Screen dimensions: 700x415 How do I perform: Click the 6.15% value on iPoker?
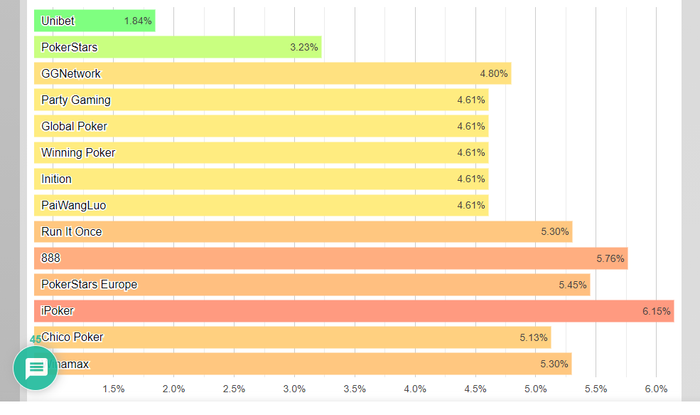point(656,312)
